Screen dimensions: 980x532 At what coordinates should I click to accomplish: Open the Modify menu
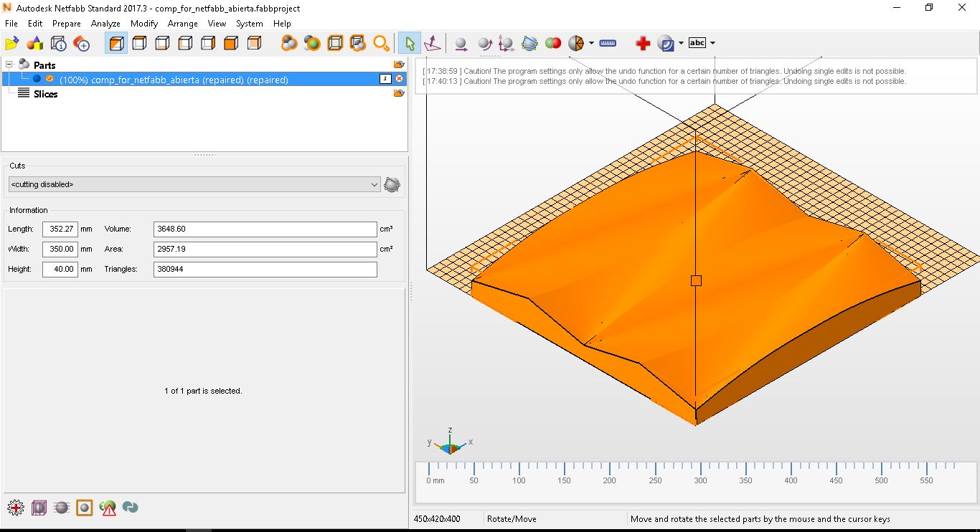[x=144, y=24]
